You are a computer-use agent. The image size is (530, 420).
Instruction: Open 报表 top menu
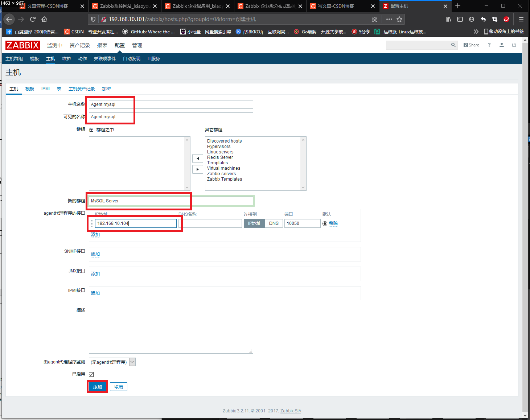(x=102, y=45)
